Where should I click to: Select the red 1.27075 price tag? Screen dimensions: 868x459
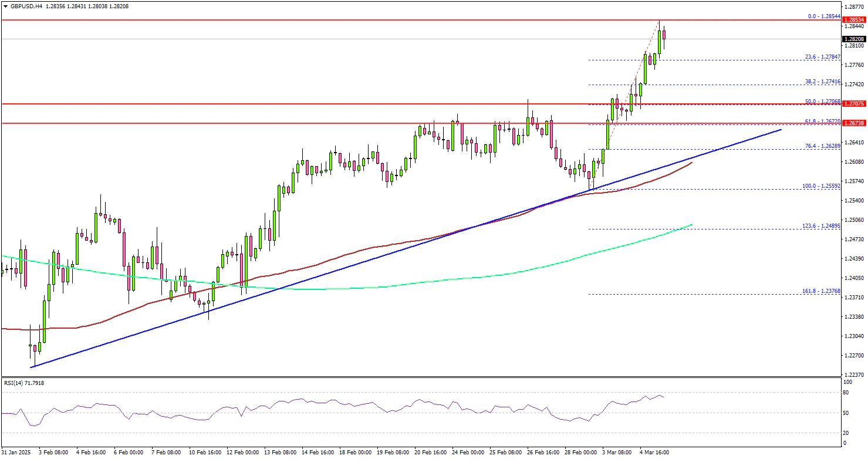(855, 104)
